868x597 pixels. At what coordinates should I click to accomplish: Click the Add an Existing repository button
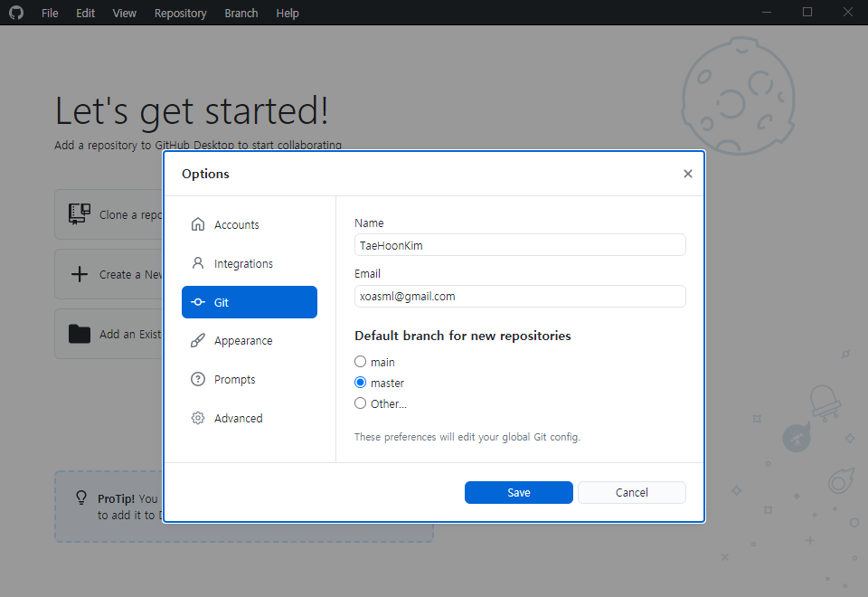[108, 334]
